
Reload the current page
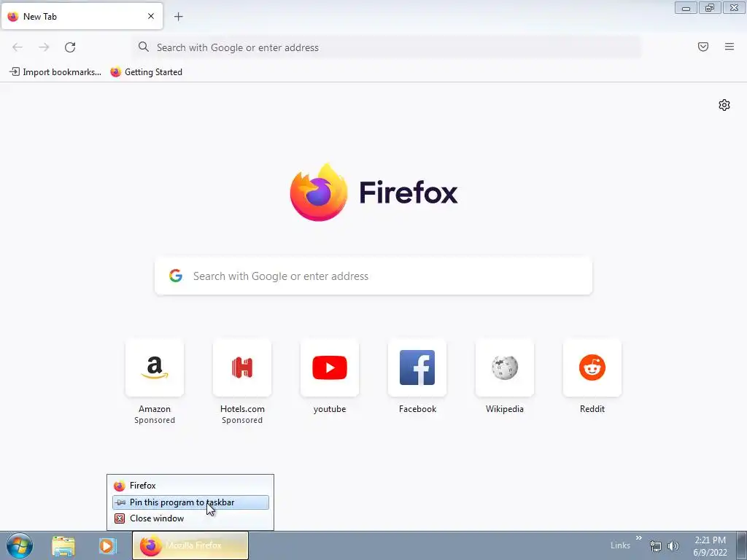[70, 47]
